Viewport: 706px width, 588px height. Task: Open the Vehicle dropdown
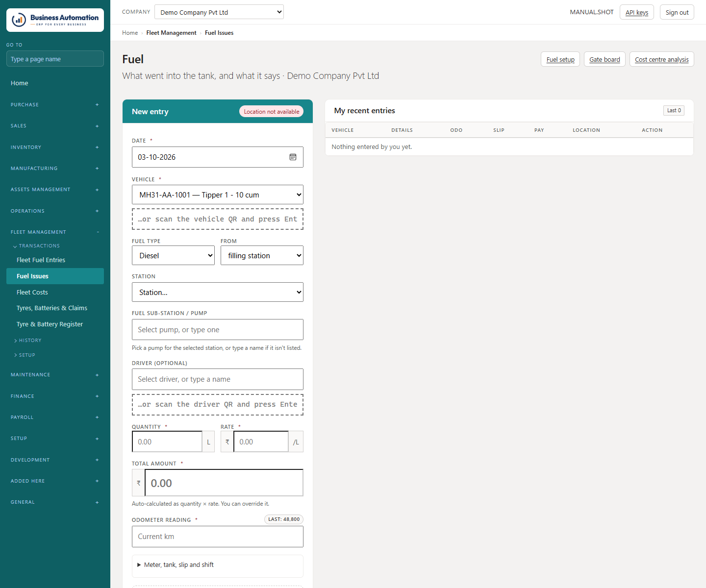coord(218,195)
